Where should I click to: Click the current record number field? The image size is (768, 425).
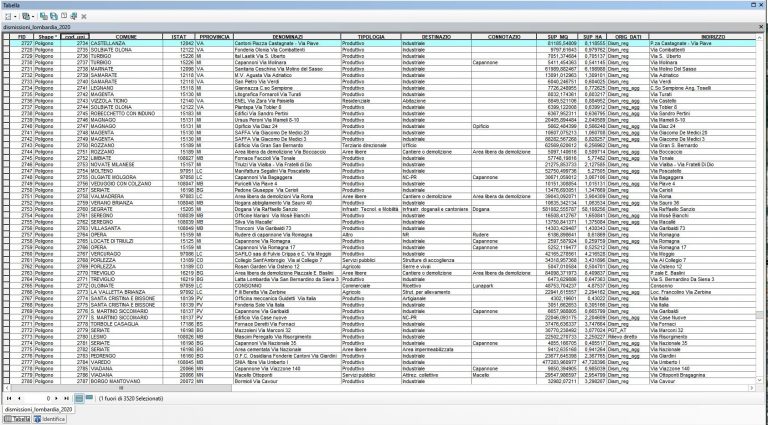coord(37,399)
